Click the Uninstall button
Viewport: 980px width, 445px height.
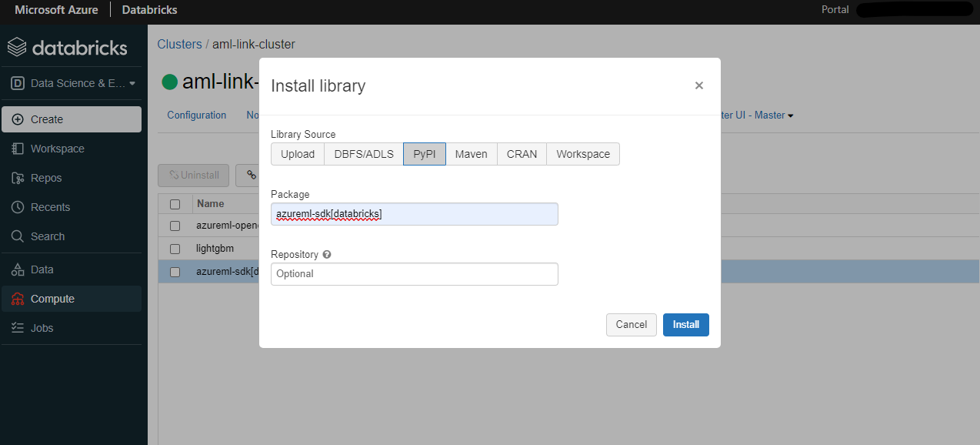[194, 176]
